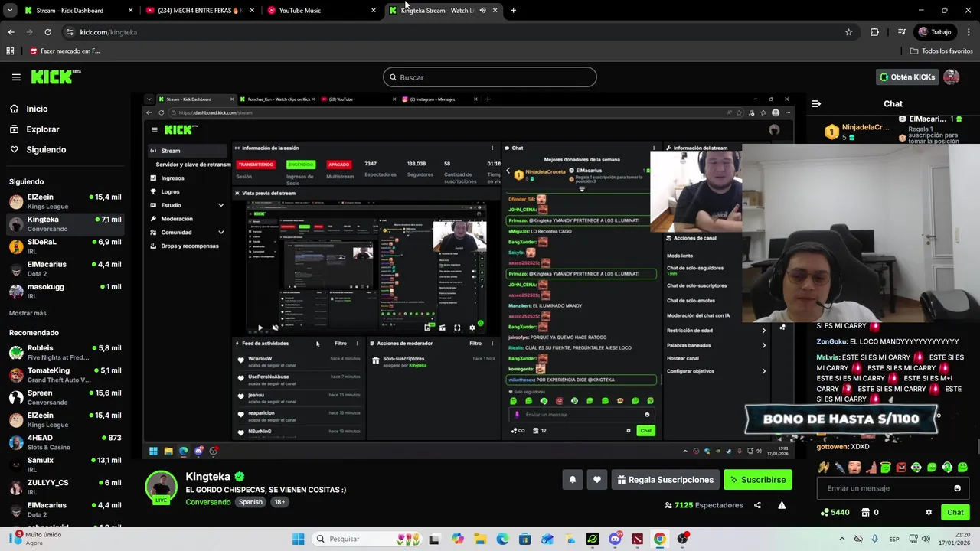The width and height of the screenshot is (980, 551).
Task: Open the Kick hamburger sidebar menu
Action: pyautogui.click(x=16, y=77)
